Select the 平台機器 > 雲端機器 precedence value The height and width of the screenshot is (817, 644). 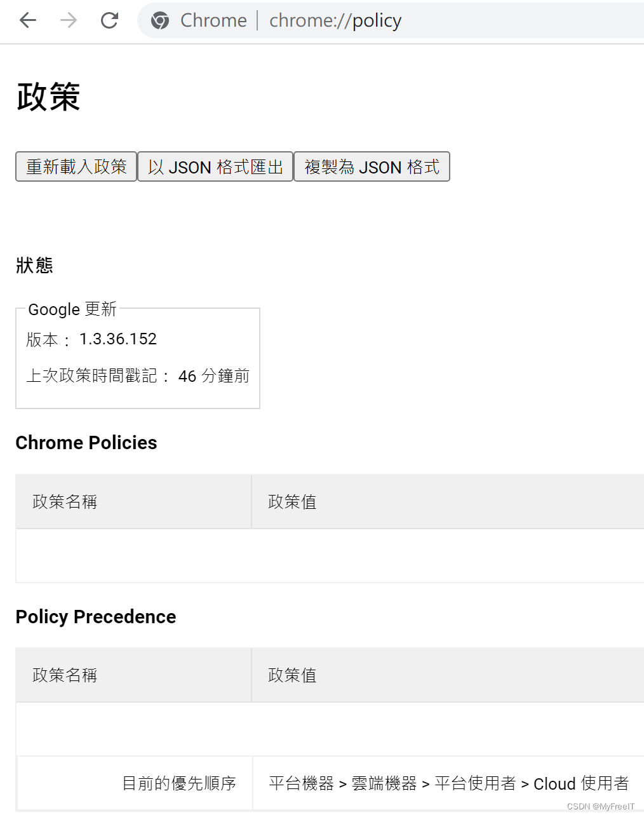click(x=448, y=783)
